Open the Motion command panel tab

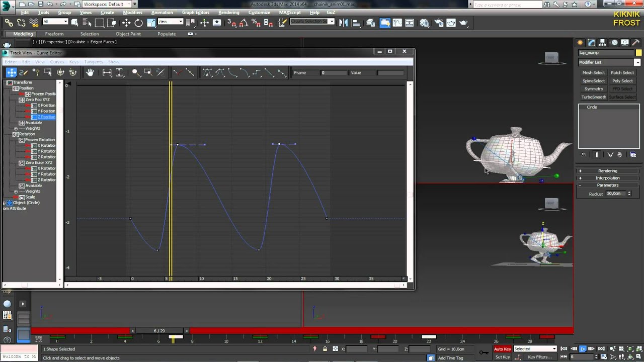[614, 43]
